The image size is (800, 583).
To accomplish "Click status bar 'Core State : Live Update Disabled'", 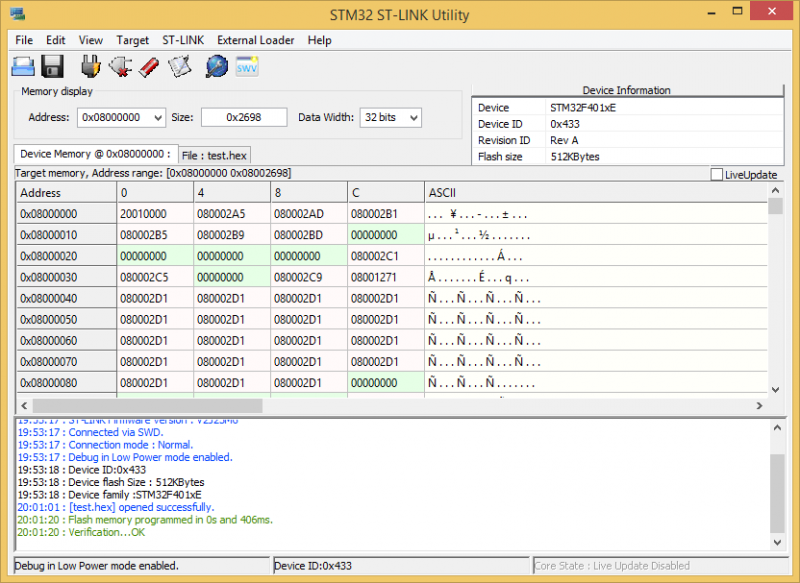I will 612,566.
